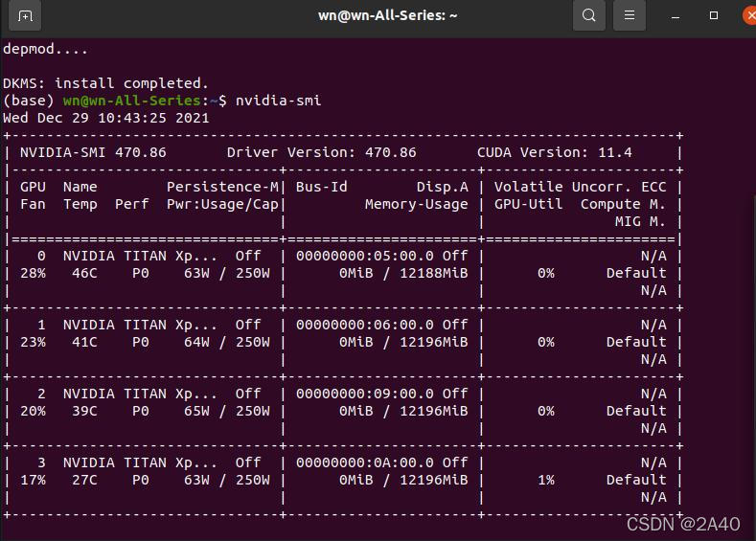
Task: Click the green wn@wn-All-Series prompt
Action: 131,101
